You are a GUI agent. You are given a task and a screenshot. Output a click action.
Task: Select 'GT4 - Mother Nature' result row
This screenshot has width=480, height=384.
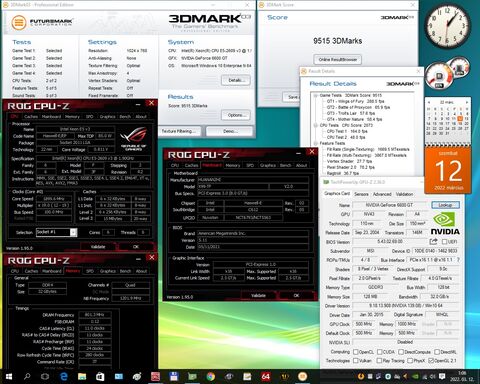pos(354,119)
